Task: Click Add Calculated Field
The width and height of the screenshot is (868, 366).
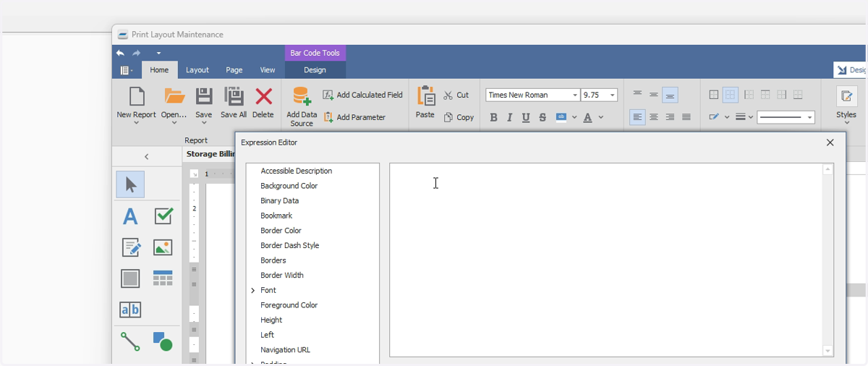Action: click(362, 95)
